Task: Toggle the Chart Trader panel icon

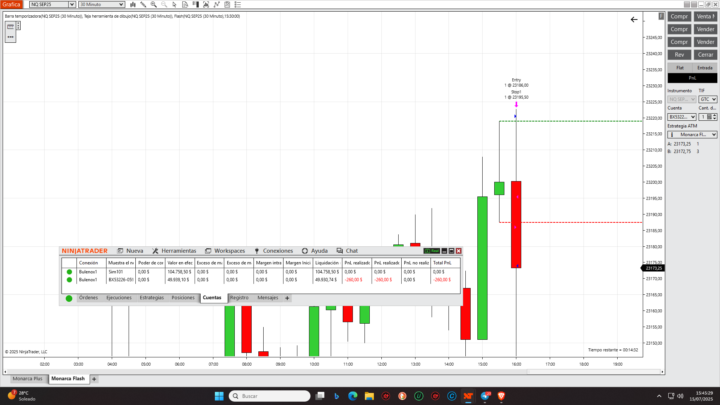Action: [196, 5]
